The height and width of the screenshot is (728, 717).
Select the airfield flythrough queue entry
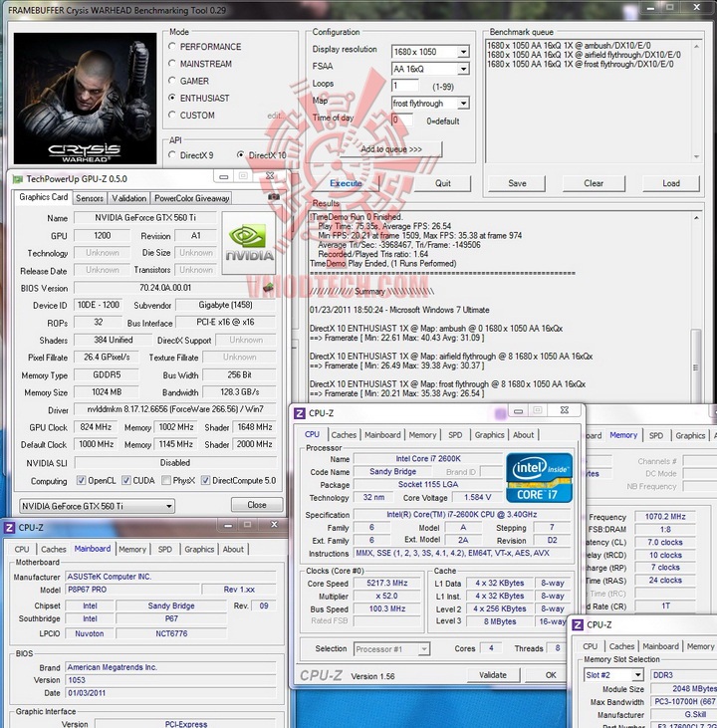(584, 55)
